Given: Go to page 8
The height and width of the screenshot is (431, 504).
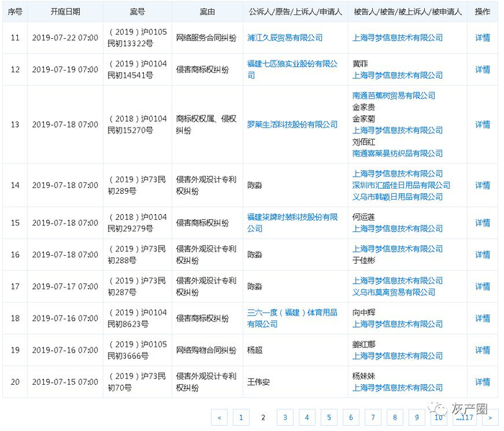Looking at the screenshot, I should (395, 417).
